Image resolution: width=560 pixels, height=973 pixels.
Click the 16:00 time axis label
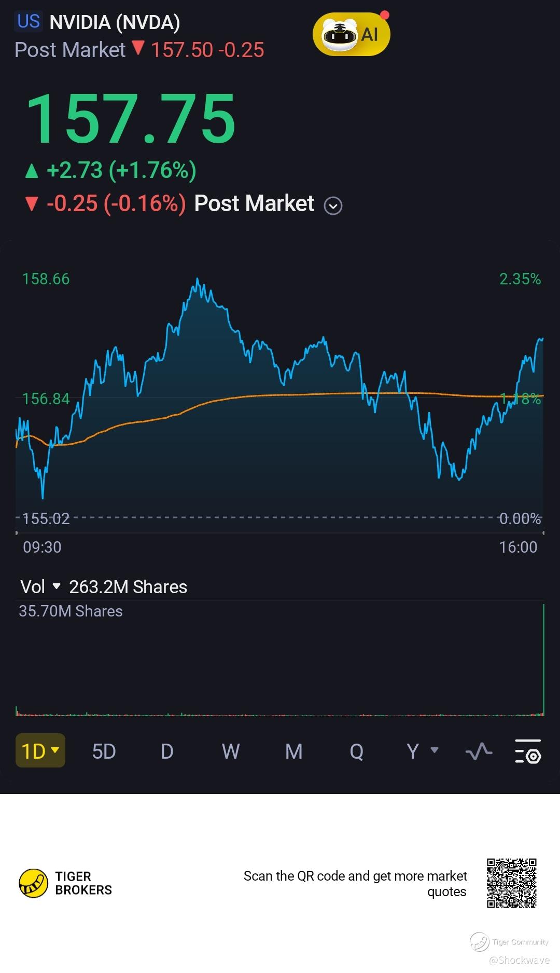518,547
